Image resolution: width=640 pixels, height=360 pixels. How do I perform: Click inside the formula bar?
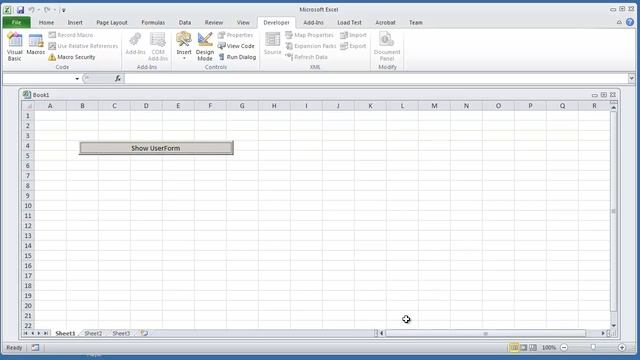pyautogui.click(x=376, y=78)
